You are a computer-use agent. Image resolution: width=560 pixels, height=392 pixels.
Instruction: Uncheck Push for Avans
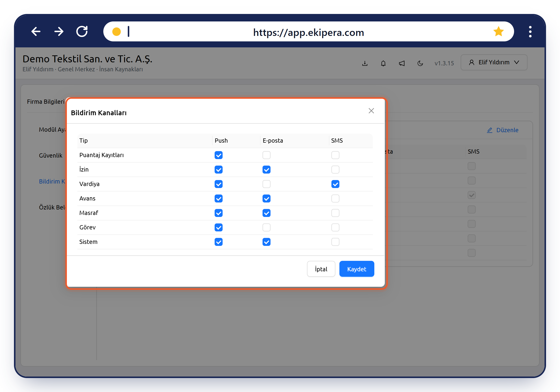coord(219,198)
